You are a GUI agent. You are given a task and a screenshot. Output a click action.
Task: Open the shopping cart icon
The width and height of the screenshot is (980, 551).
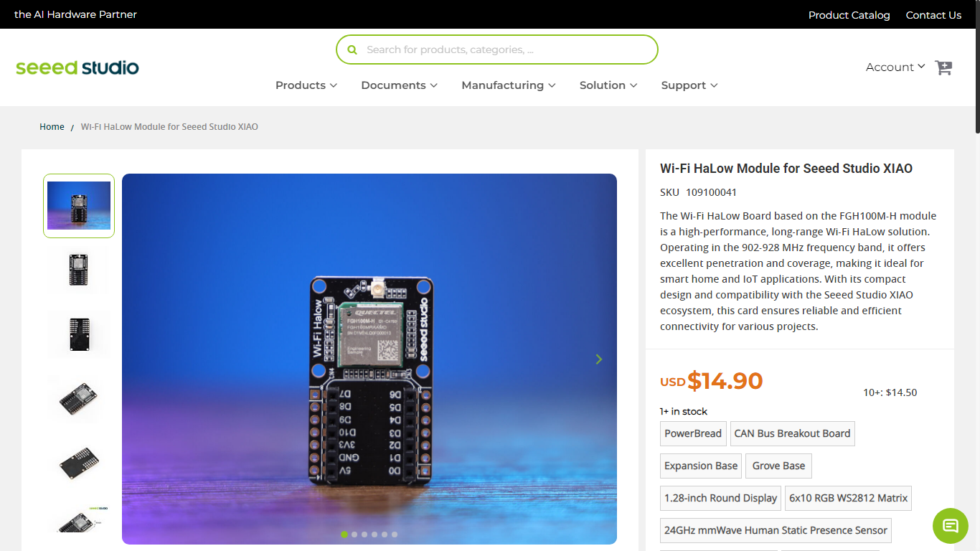tap(943, 67)
